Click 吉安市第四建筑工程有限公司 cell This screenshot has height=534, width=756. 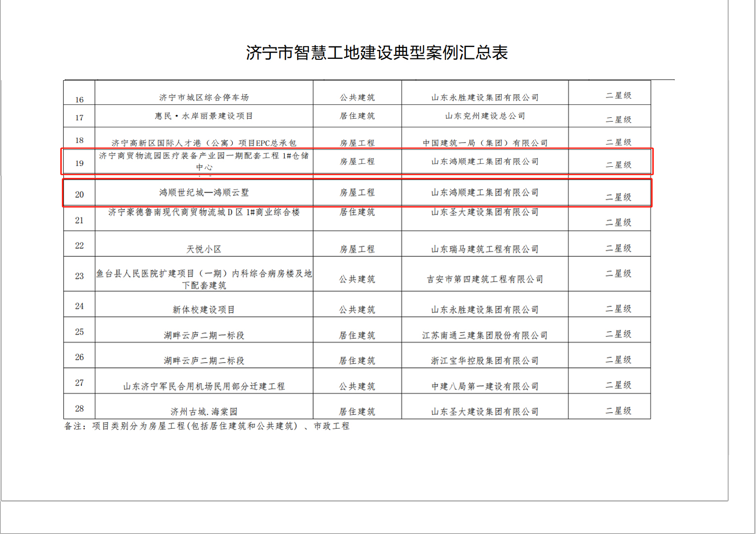coord(485,279)
